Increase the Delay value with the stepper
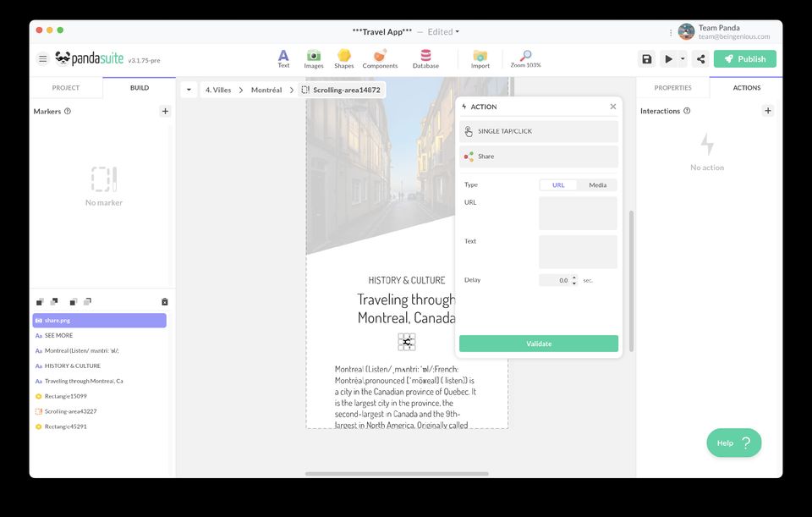This screenshot has width=812, height=517. [x=573, y=277]
